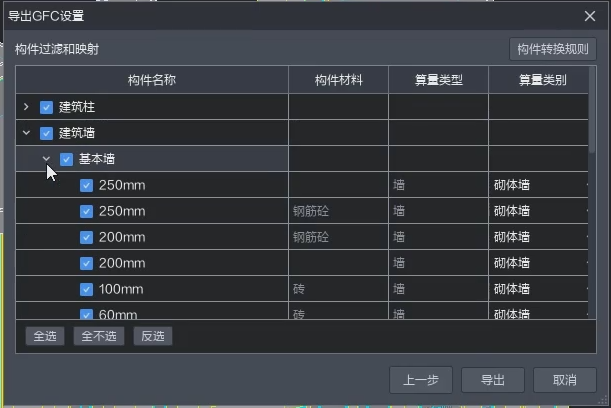Screen dimensions: 611x408
Task: Uncheck 200mm row with empty material
Action: click(86, 263)
